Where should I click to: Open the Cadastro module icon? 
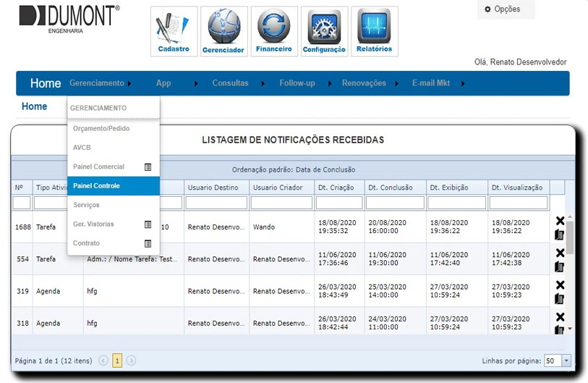[x=174, y=31]
